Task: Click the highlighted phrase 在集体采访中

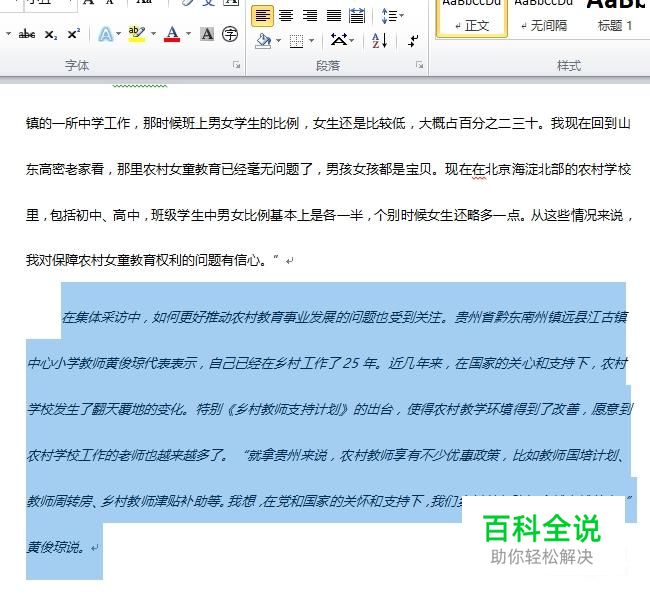Action: pyautogui.click(x=101, y=317)
